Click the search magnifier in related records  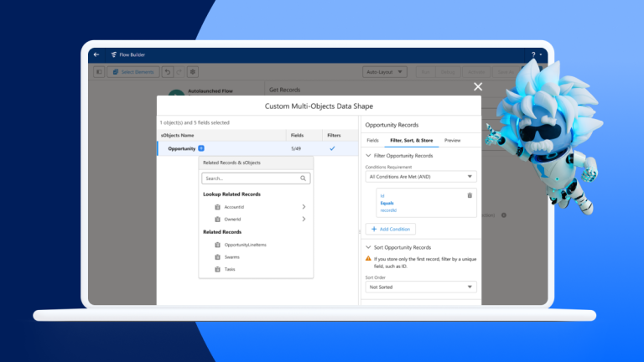(304, 178)
